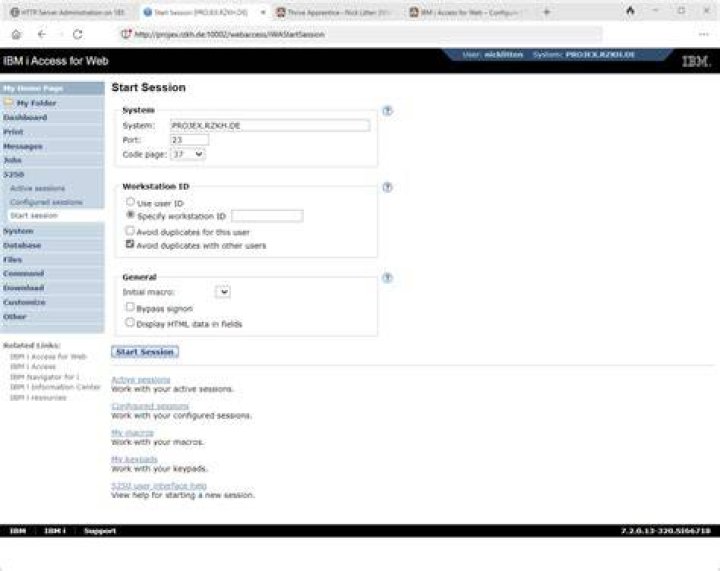Open the IBM i Information Center related link
720x571 pixels.
click(55, 387)
